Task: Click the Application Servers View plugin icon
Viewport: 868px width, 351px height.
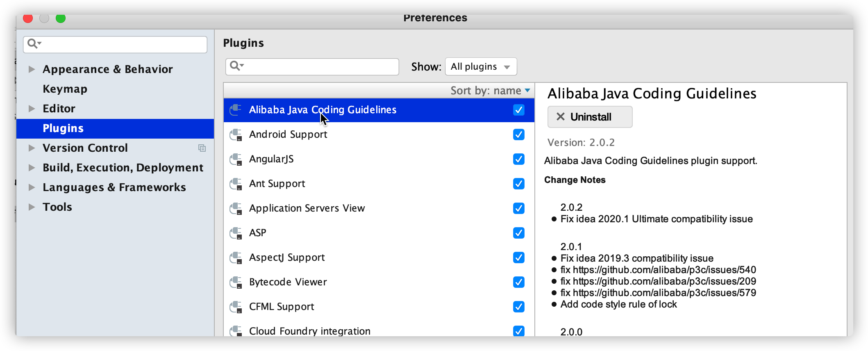Action: click(236, 208)
